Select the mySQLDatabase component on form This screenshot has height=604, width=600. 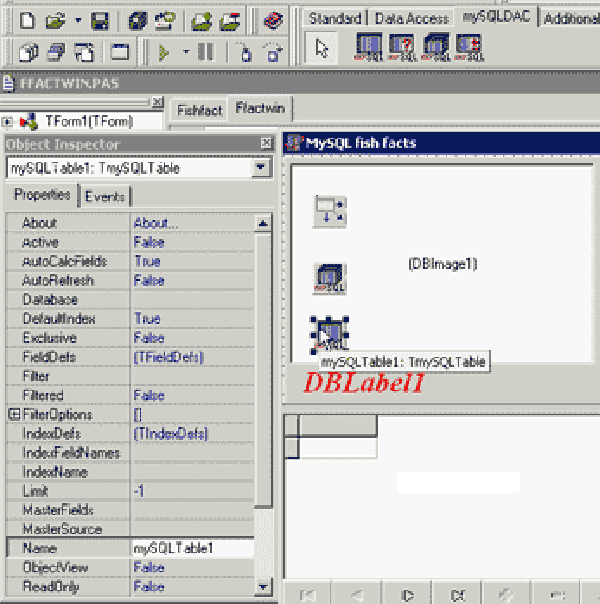(330, 279)
